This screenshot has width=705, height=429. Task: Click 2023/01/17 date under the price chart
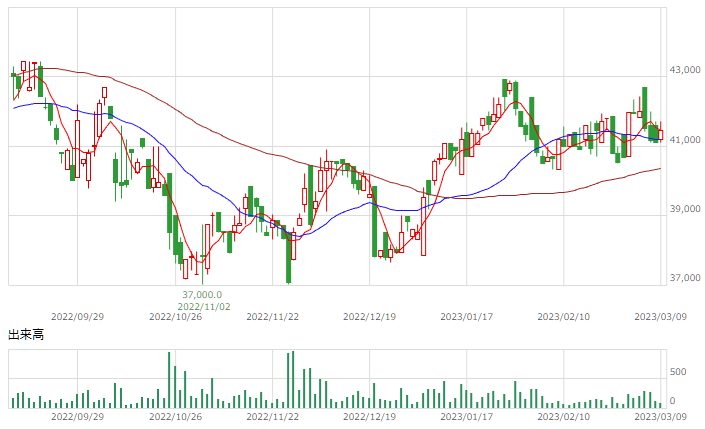467,317
